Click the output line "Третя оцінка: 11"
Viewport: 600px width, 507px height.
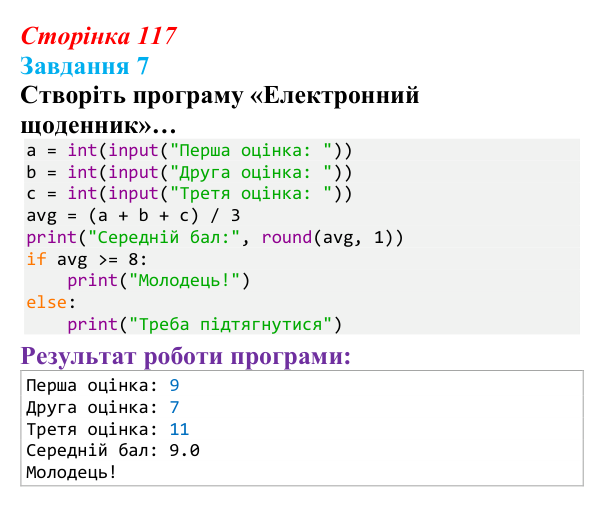click(x=108, y=429)
